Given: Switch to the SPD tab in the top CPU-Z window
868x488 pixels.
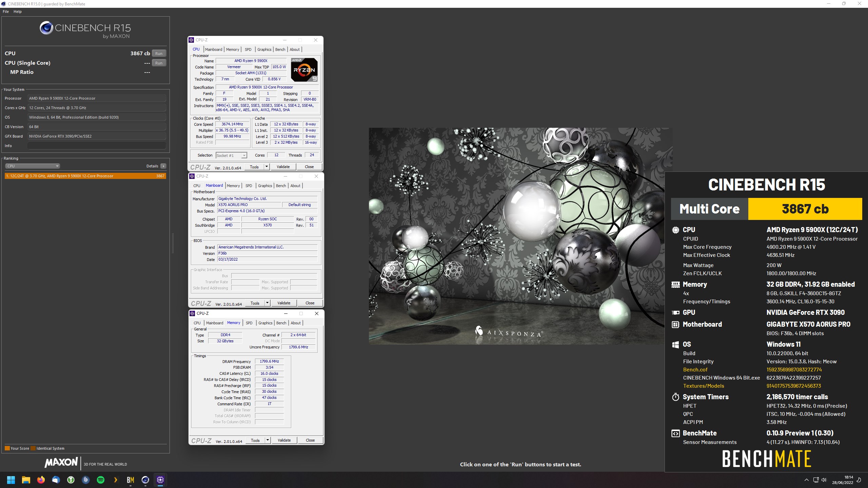Looking at the screenshot, I should (x=248, y=49).
